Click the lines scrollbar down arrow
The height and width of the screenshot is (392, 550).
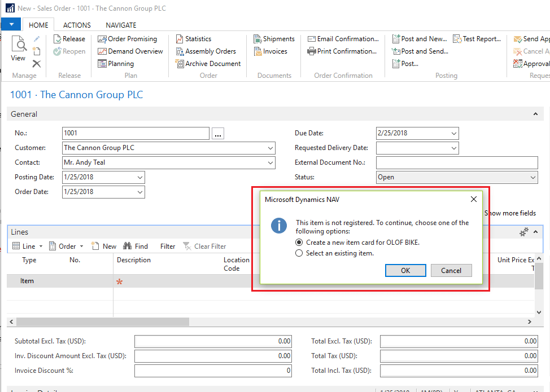click(539, 312)
